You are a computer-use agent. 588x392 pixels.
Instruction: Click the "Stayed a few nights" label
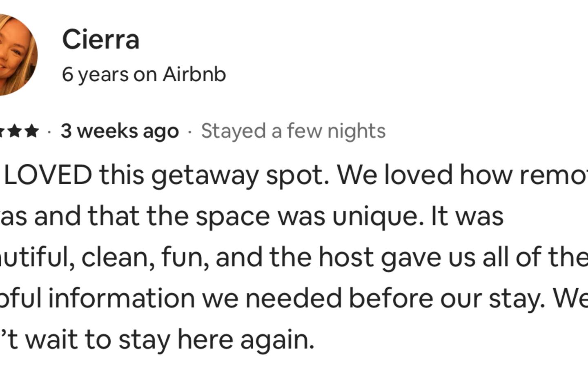293,131
